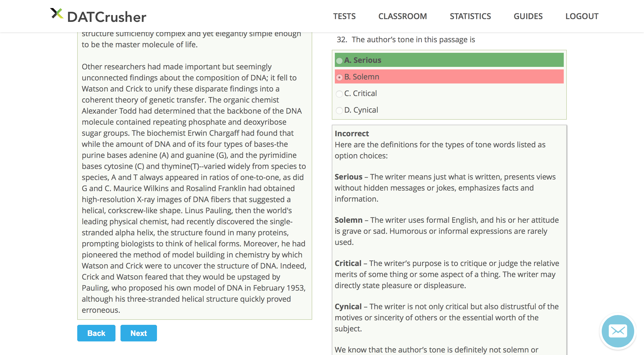Open the STATISTICS navigation item
The width and height of the screenshot is (644, 355).
click(470, 16)
